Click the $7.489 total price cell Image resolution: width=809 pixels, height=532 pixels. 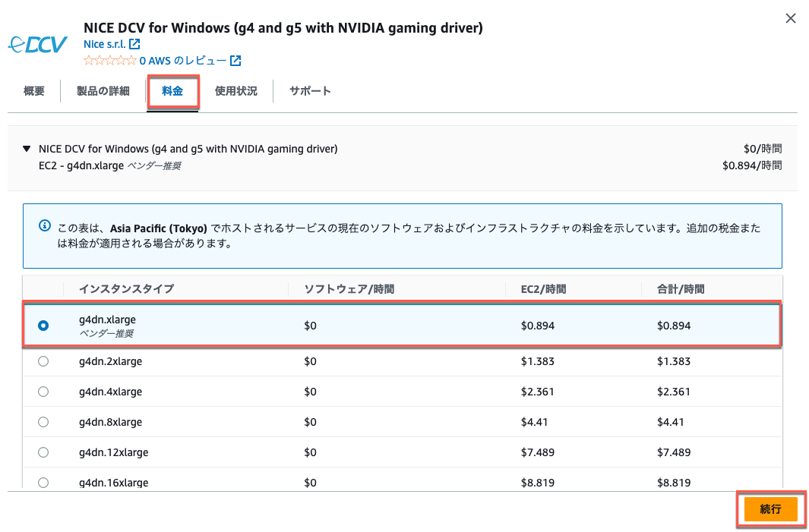pos(674,452)
